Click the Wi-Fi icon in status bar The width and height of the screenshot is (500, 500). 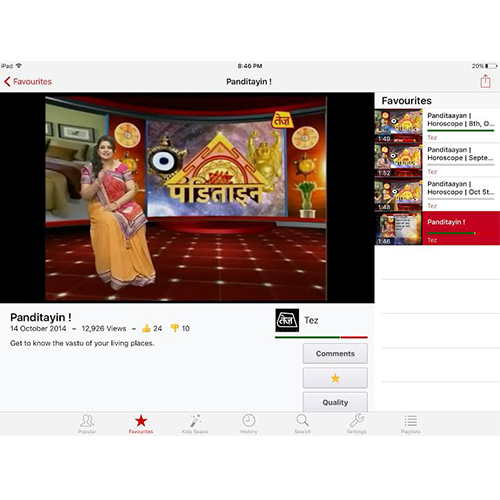[19, 66]
